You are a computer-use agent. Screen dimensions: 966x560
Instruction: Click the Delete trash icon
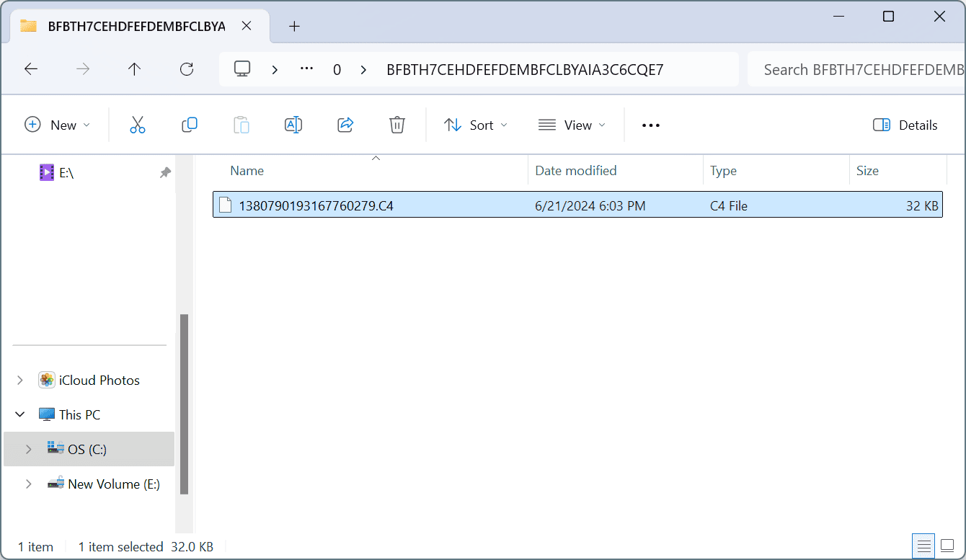click(397, 125)
